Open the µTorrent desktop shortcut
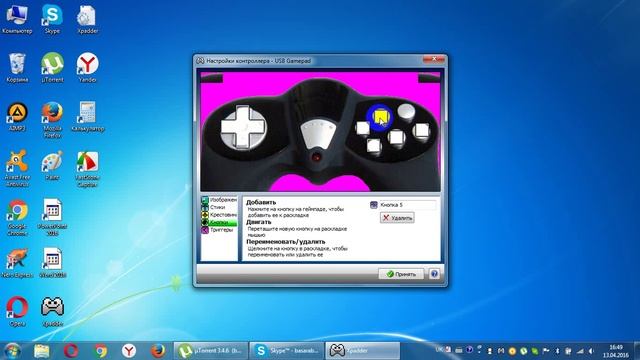Image resolution: width=640 pixels, height=360 pixels. pos(52,68)
